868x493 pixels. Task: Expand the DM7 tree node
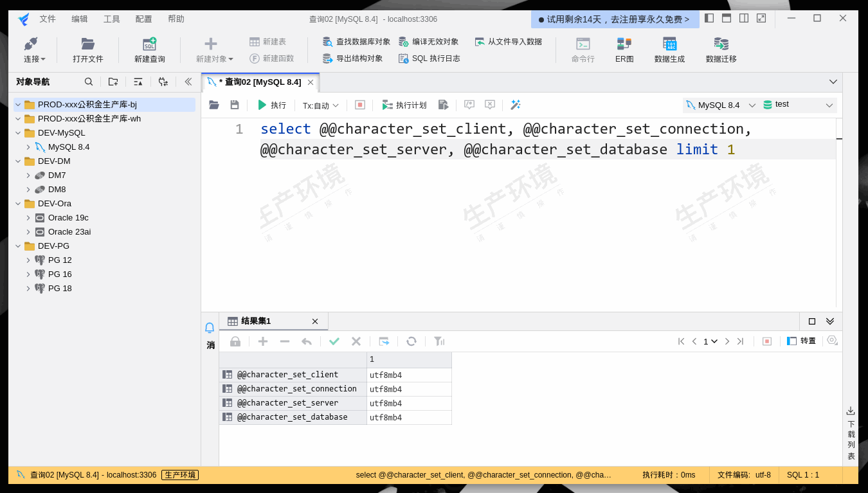tap(28, 175)
